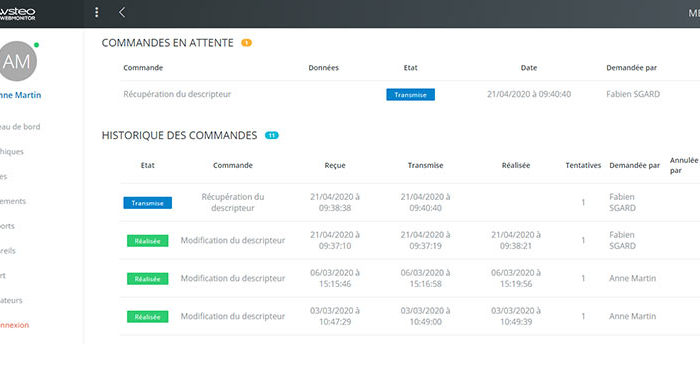Click 'Commande' header in history table

tap(233, 165)
